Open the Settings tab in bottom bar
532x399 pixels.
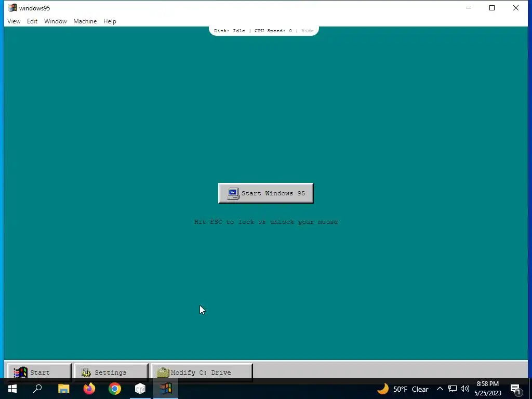point(111,372)
